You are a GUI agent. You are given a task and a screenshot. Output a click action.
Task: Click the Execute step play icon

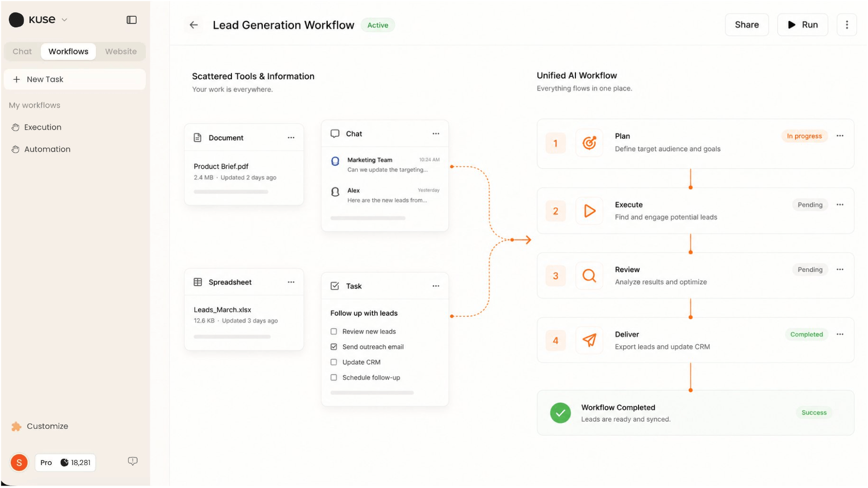tap(589, 211)
